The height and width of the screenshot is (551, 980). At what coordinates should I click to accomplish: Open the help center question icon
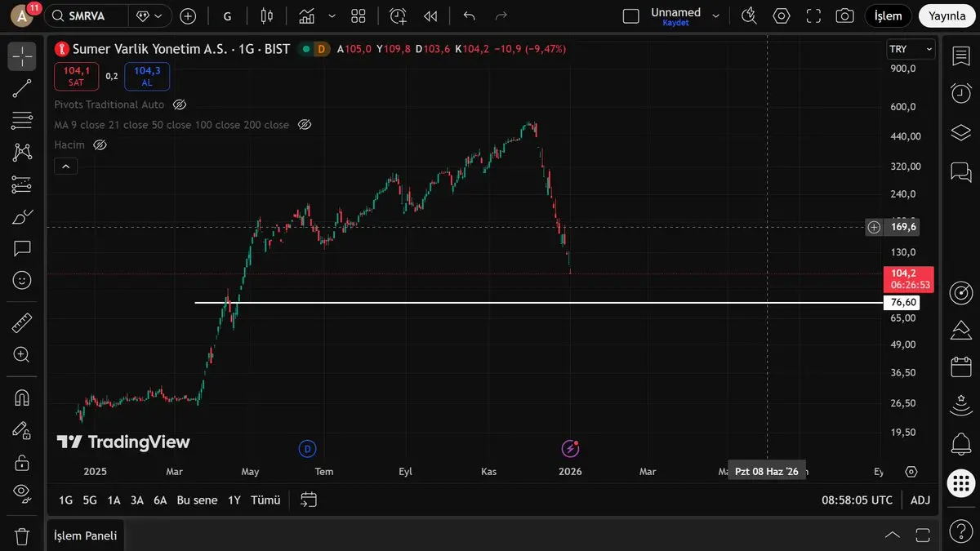[961, 533]
